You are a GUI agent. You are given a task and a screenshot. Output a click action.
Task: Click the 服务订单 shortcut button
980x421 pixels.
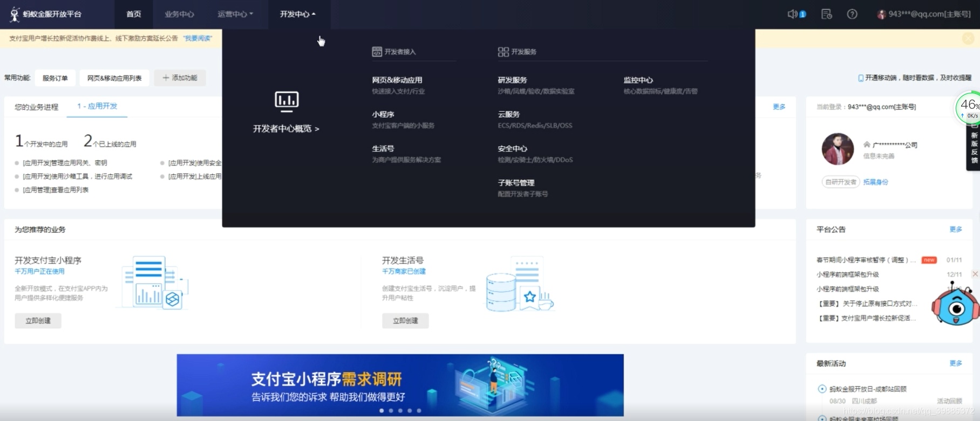pos(55,78)
